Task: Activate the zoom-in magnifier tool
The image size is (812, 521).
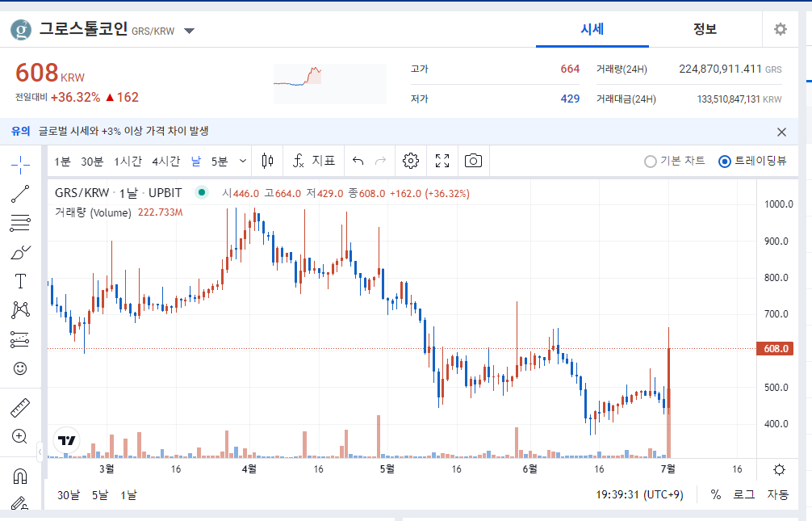Action: pyautogui.click(x=19, y=436)
